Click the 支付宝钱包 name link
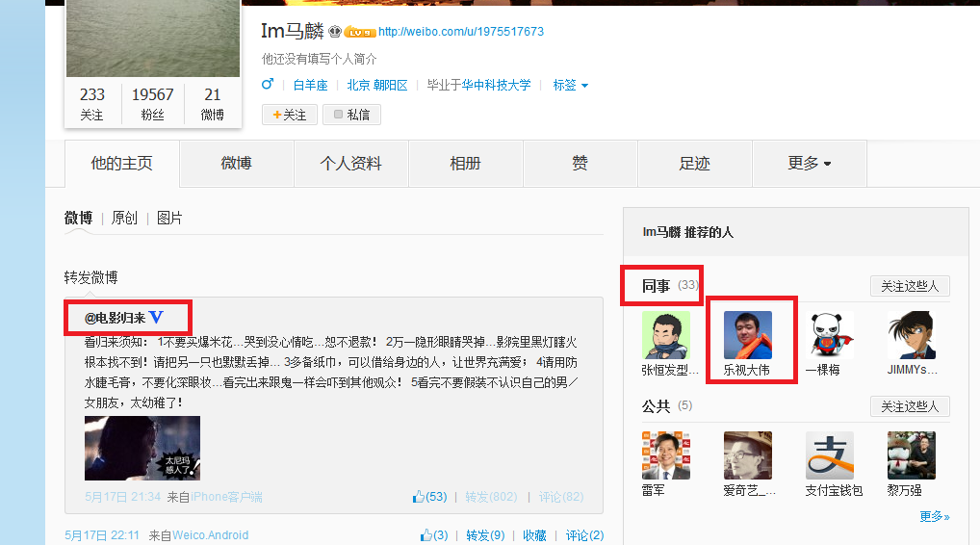The width and height of the screenshot is (980, 545). (x=834, y=491)
